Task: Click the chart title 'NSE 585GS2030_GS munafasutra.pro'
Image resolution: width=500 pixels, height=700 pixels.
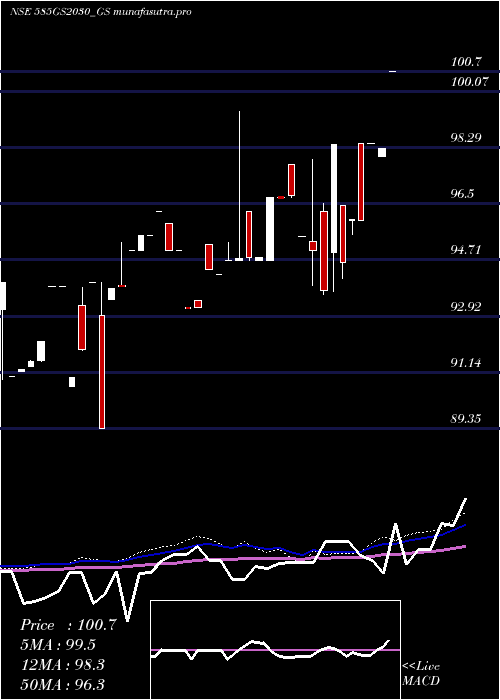Action: 101,12
